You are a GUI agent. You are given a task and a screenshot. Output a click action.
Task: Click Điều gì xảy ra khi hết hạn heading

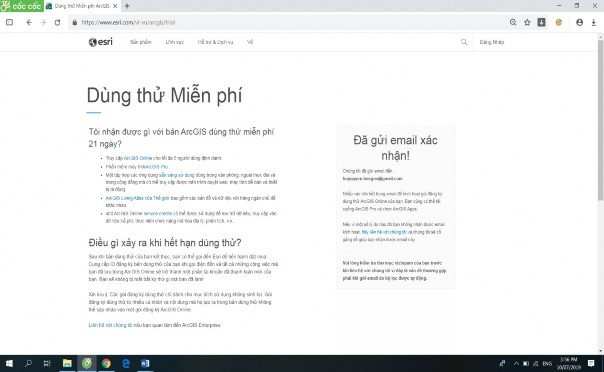[165, 243]
